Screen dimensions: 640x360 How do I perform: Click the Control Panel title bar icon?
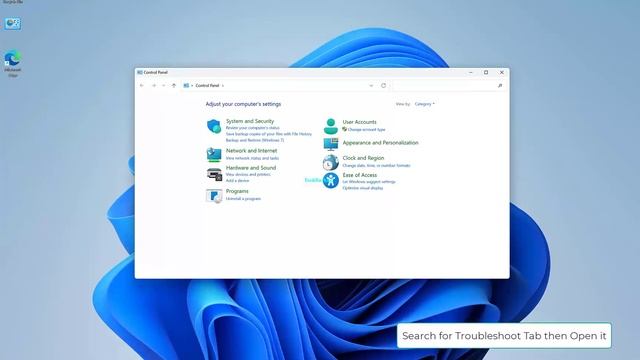pyautogui.click(x=140, y=72)
